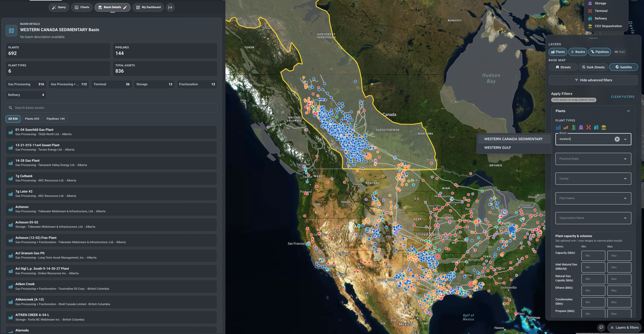Viewport: 644px width, 334px height.
Task: Click the factory icon of 7g Cutbank
Action: [11, 178]
